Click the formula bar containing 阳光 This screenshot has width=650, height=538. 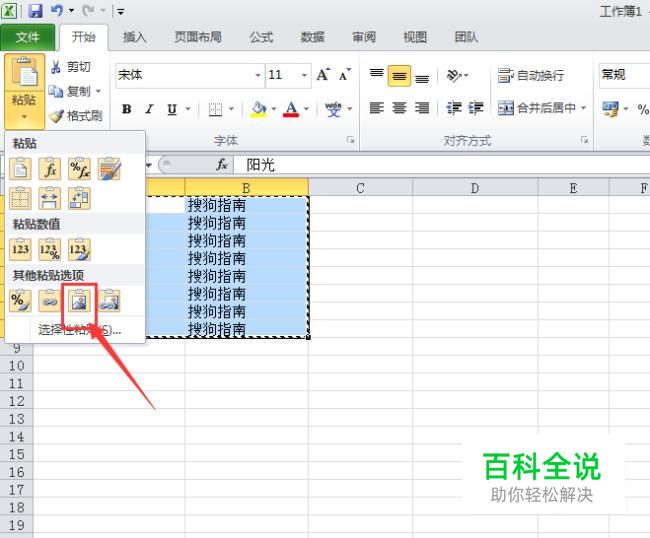point(441,165)
